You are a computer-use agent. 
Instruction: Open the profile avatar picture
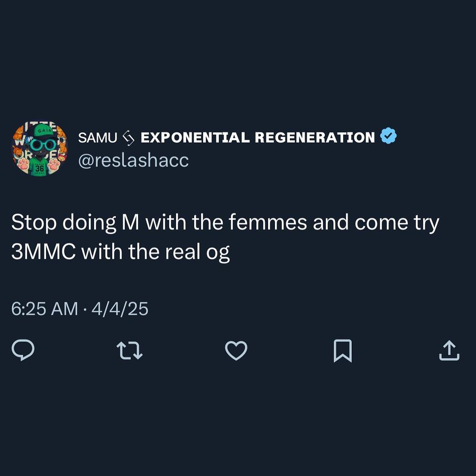pos(40,149)
